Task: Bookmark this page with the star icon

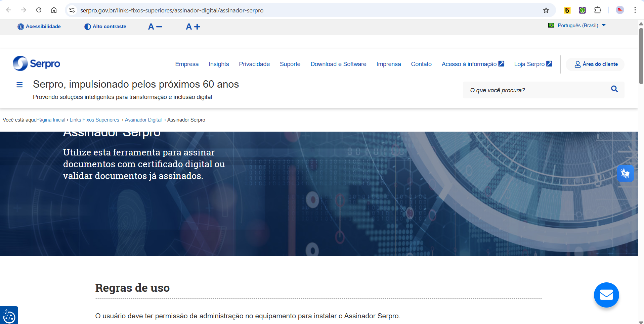Action: click(546, 10)
